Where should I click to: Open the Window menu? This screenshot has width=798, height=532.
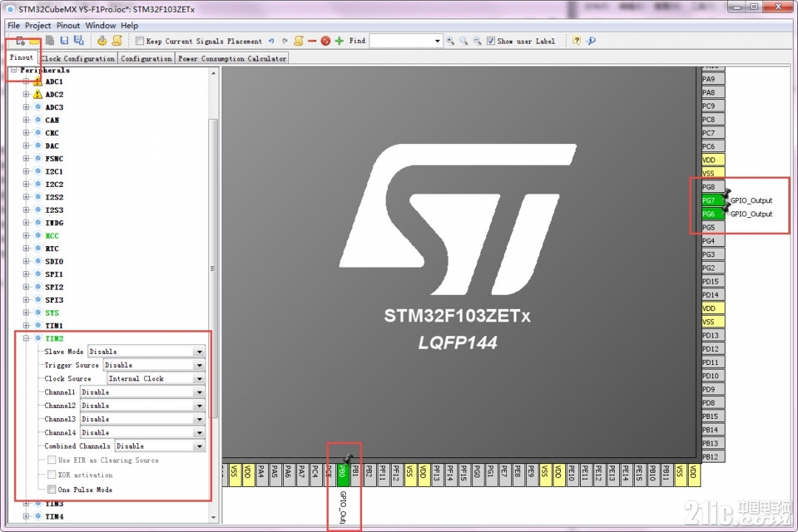100,25
